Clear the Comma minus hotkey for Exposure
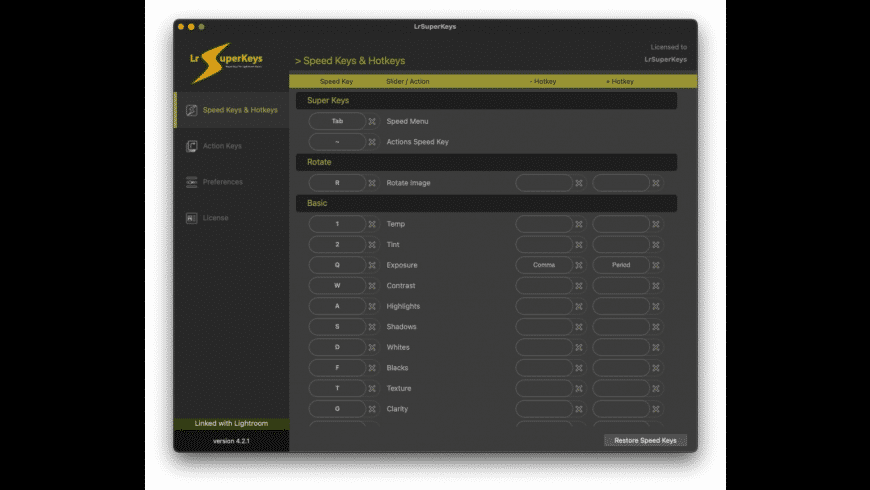Screen dimensions: 870x490 (x=579, y=265)
